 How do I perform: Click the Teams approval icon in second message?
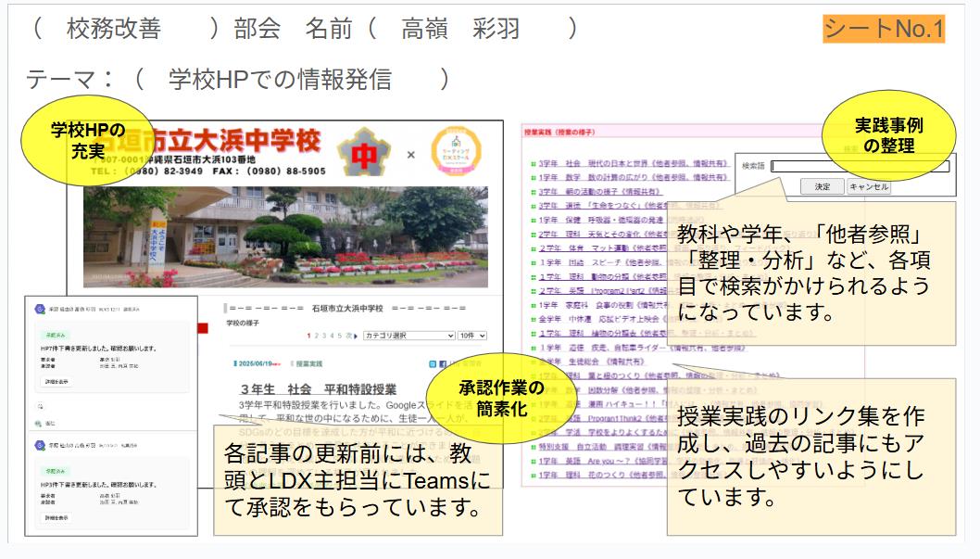tap(39, 446)
